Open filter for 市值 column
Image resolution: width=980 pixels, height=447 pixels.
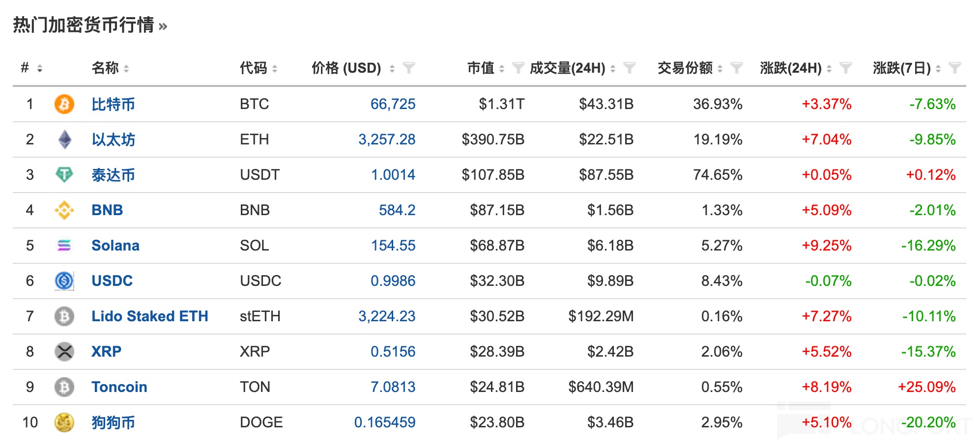click(518, 68)
